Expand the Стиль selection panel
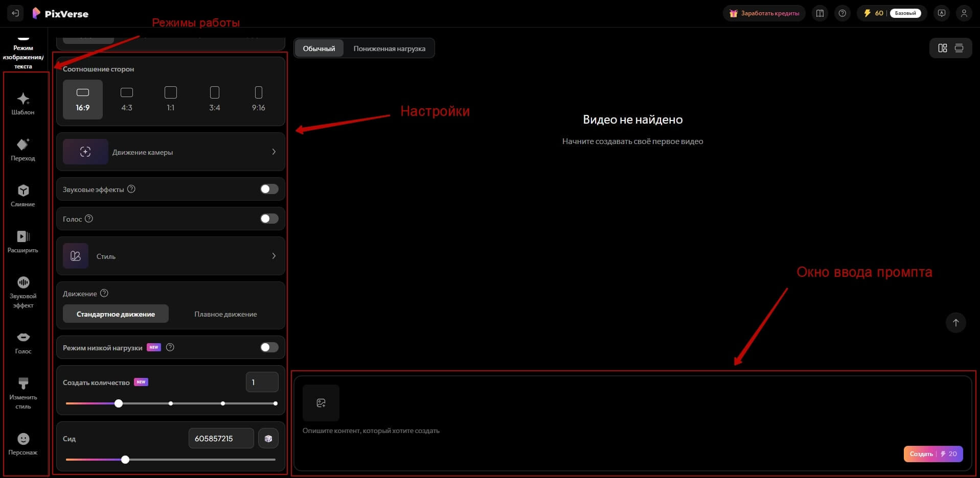This screenshot has height=478, width=980. tap(171, 256)
